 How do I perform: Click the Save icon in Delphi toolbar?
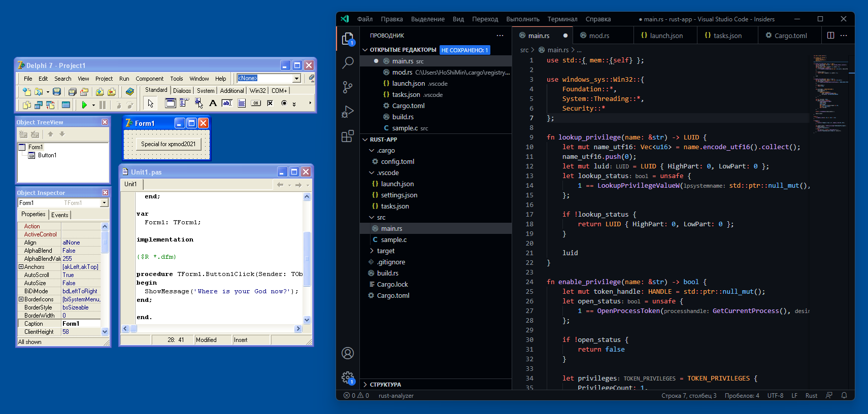(x=57, y=92)
